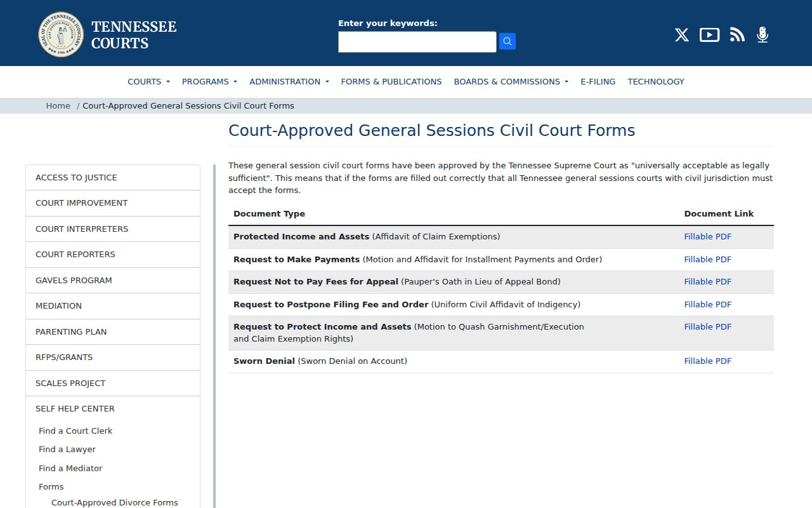Open Fillable PDF for Request to Protect Income
Screen dimensions: 812x508
[x=707, y=327]
